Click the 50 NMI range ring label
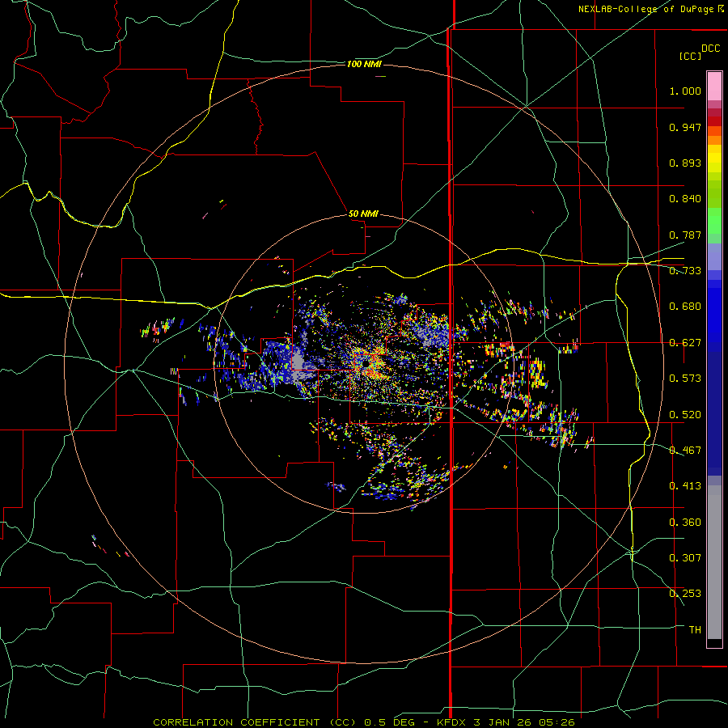 [363, 214]
